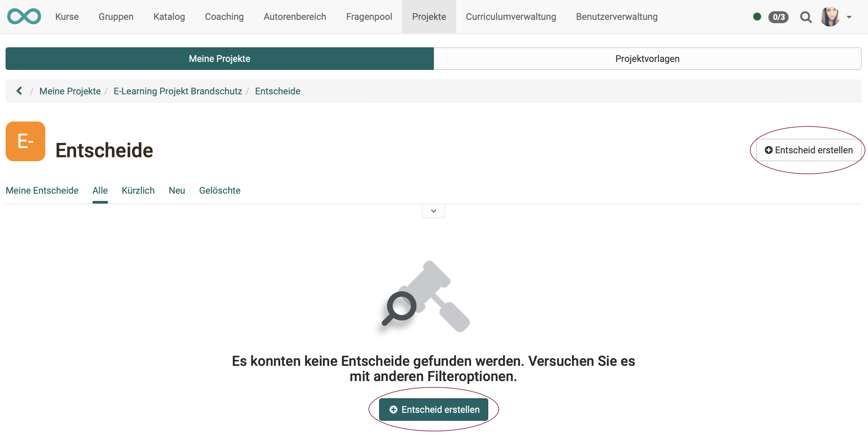Image resolution: width=868 pixels, height=437 pixels.
Task: Open the user account dropdown arrow
Action: click(850, 17)
